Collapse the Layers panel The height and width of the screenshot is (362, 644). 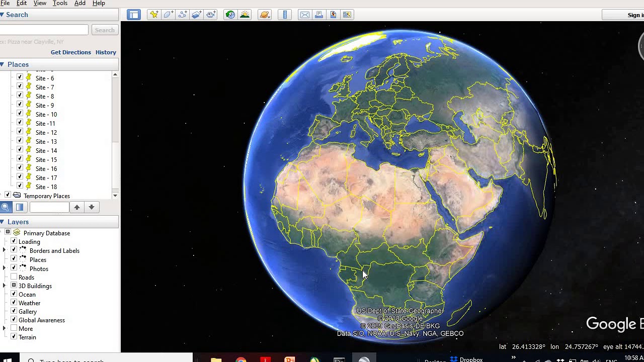pyautogui.click(x=2, y=222)
